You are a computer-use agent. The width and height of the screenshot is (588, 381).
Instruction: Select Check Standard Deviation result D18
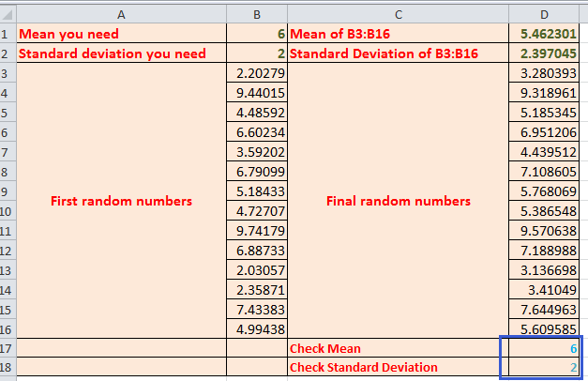point(544,367)
